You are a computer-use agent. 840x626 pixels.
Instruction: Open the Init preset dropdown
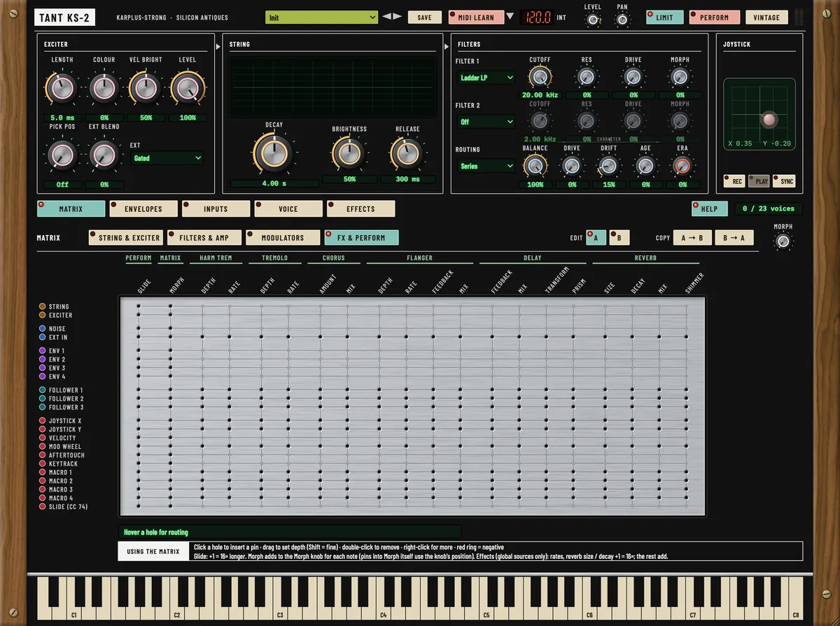[x=322, y=17]
